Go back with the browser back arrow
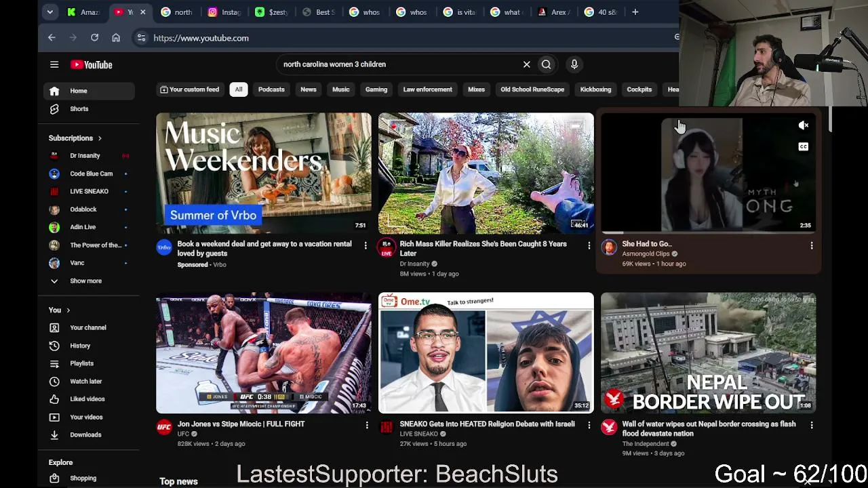This screenshot has width=868, height=488. point(52,38)
